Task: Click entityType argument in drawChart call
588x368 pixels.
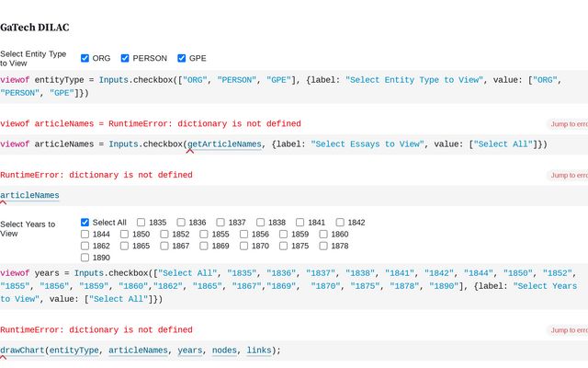Action: (x=73, y=351)
